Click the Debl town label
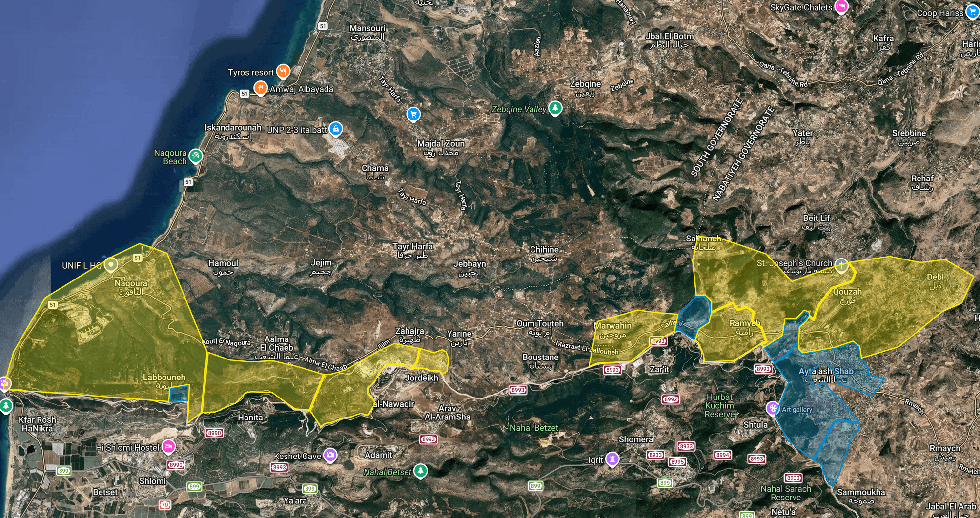Screen dimensions: 980x518 coord(935,281)
